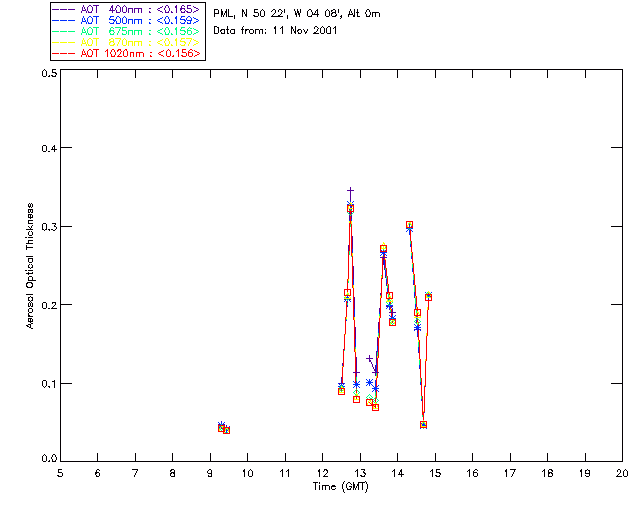Click the 'Data from: 11 Nov 2001' text
640x512 pixels.
pyautogui.click(x=275, y=31)
